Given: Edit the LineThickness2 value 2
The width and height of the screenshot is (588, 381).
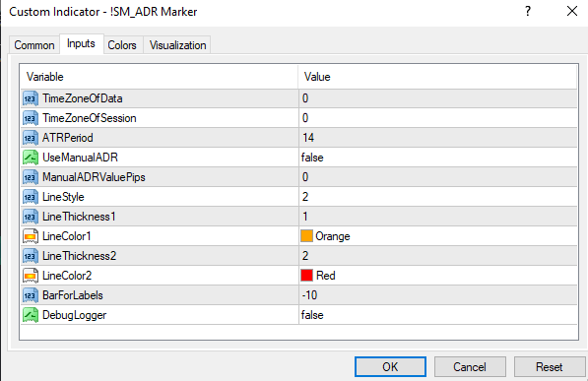Looking at the screenshot, I should (x=437, y=256).
